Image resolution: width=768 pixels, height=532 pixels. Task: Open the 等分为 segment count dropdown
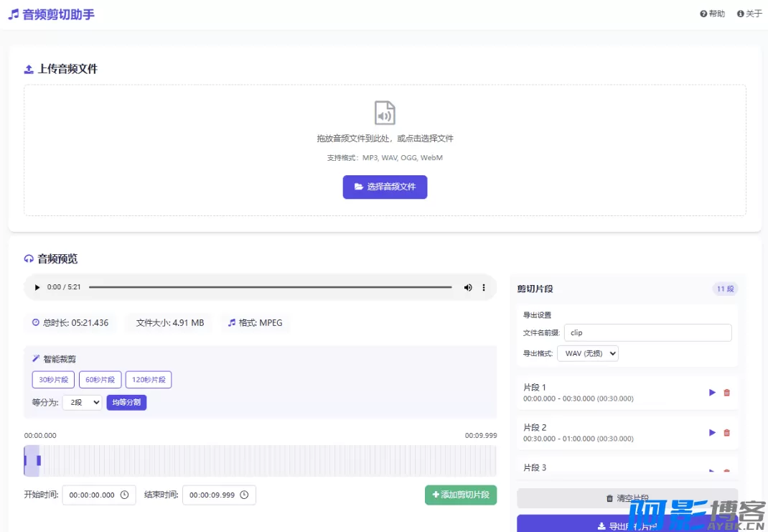click(x=82, y=403)
